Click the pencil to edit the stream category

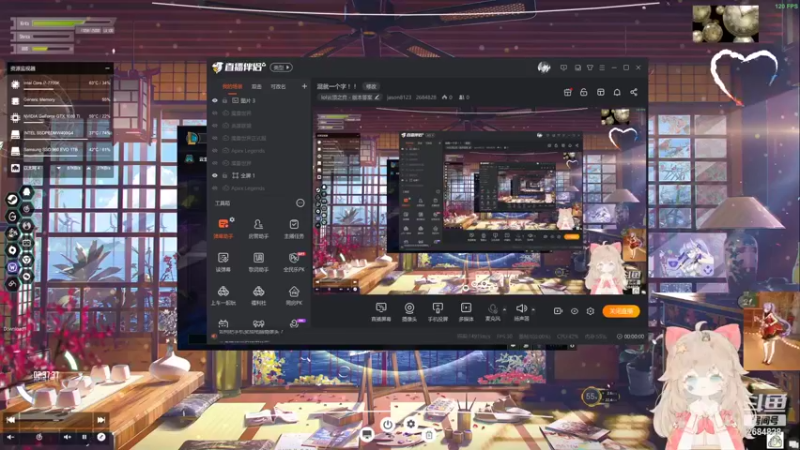coord(377,97)
